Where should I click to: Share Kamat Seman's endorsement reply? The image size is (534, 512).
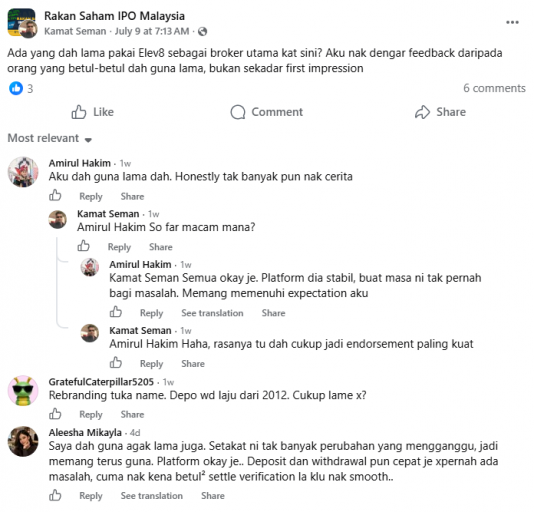click(x=193, y=364)
